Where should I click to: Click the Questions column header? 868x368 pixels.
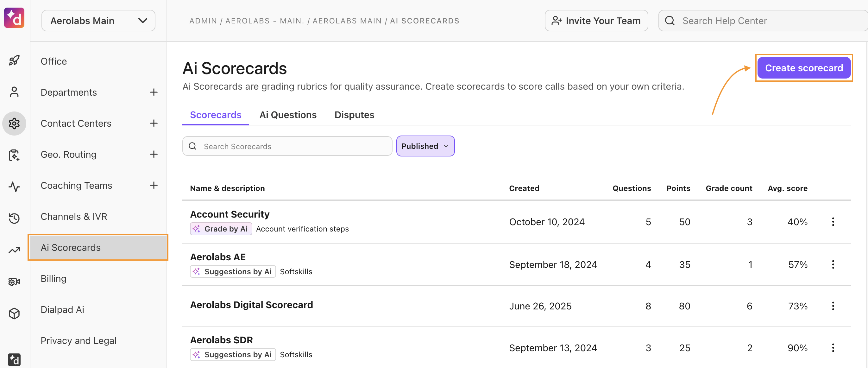pyautogui.click(x=632, y=188)
